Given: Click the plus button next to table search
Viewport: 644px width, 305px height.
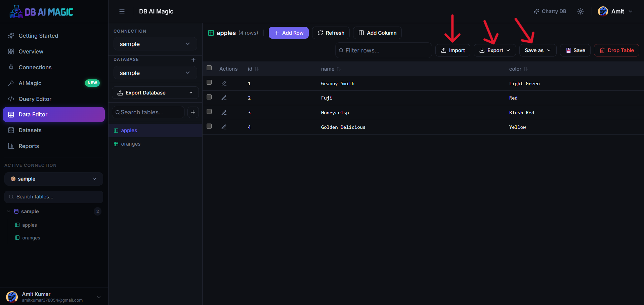Looking at the screenshot, I should point(193,112).
